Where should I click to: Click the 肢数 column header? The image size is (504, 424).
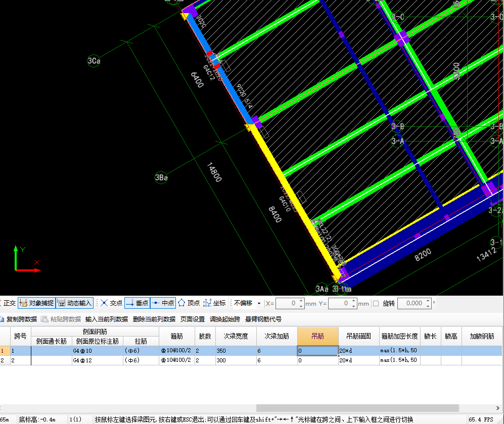(x=205, y=336)
